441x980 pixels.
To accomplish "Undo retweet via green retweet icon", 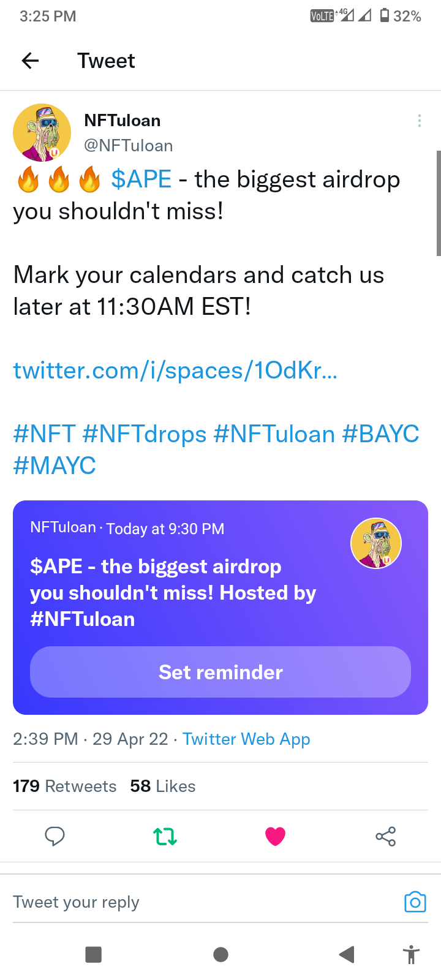I will click(165, 836).
